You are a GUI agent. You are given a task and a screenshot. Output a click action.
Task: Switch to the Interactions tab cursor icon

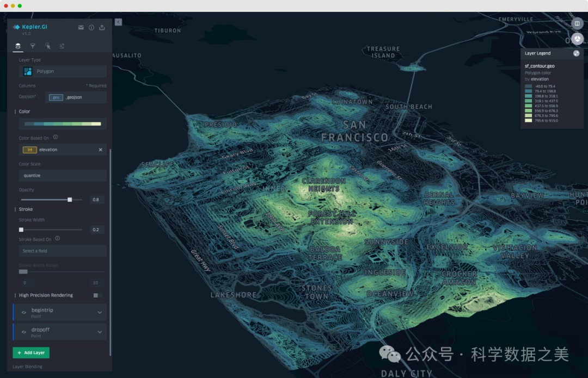point(47,46)
